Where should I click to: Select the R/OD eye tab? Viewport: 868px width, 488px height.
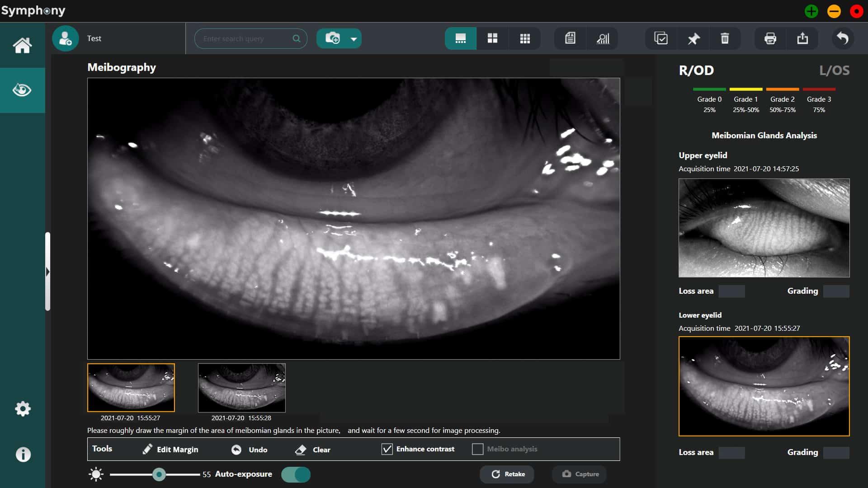[696, 70]
